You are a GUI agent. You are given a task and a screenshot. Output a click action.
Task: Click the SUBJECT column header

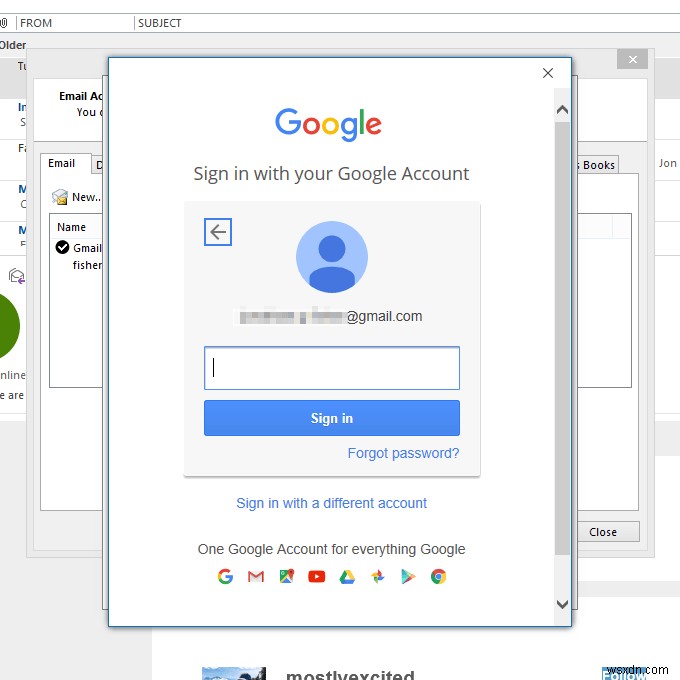point(160,23)
